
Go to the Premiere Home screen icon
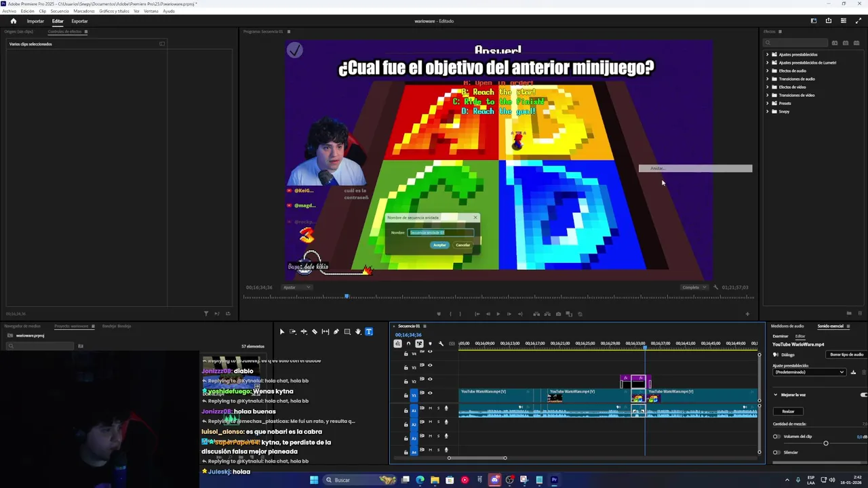tap(13, 21)
